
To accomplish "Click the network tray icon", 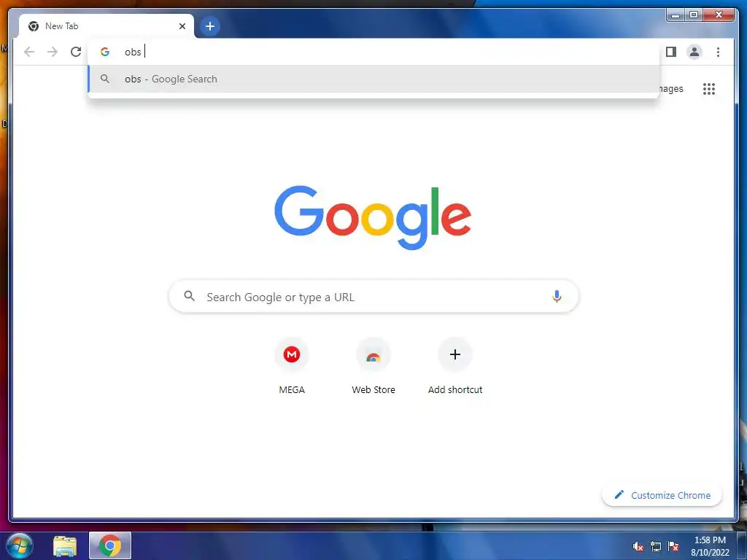I will coord(656,547).
